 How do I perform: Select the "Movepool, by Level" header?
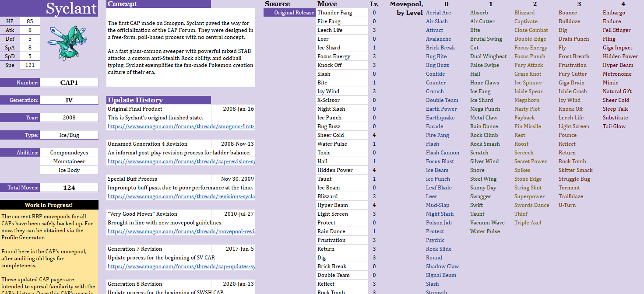[406, 8]
